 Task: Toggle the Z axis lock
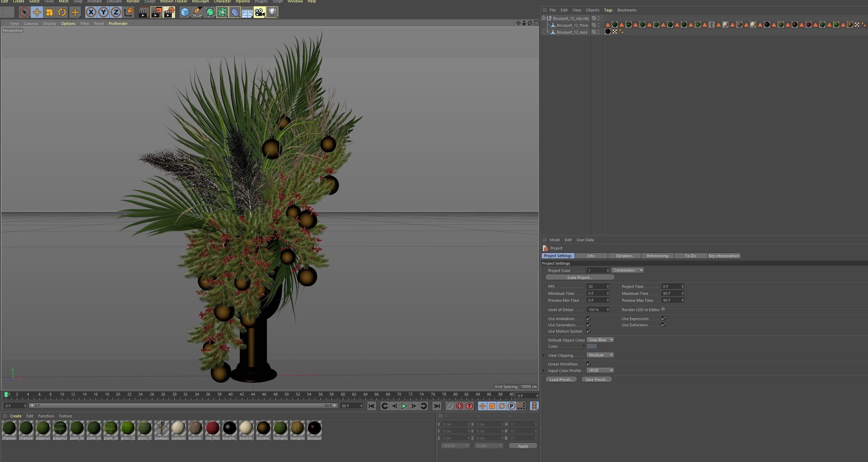116,12
